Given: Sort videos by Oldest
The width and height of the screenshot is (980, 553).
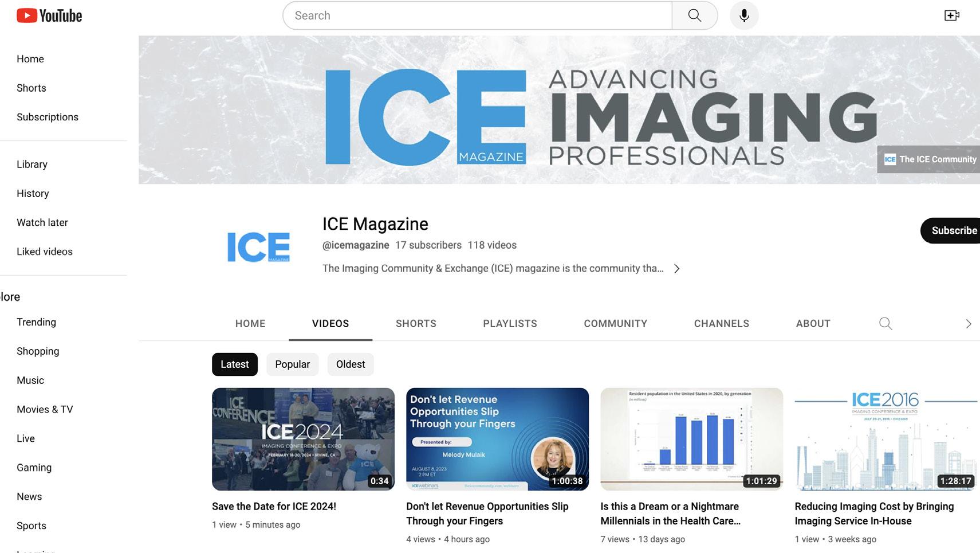Looking at the screenshot, I should (x=351, y=364).
